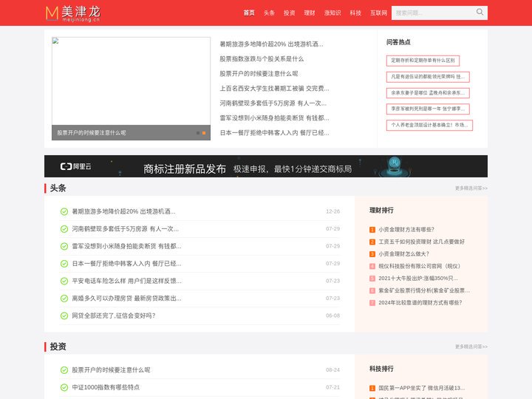Open 科技排行 item 国民第一APP坐实了
The height and width of the screenshot is (399, 532).
tap(422, 388)
